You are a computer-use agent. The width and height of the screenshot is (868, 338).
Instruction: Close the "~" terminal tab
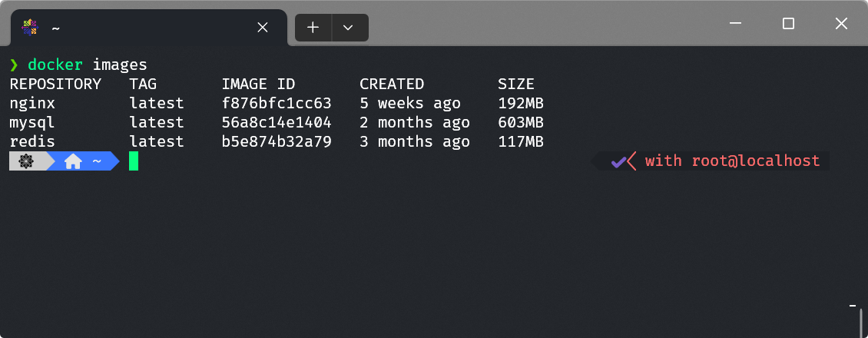263,28
